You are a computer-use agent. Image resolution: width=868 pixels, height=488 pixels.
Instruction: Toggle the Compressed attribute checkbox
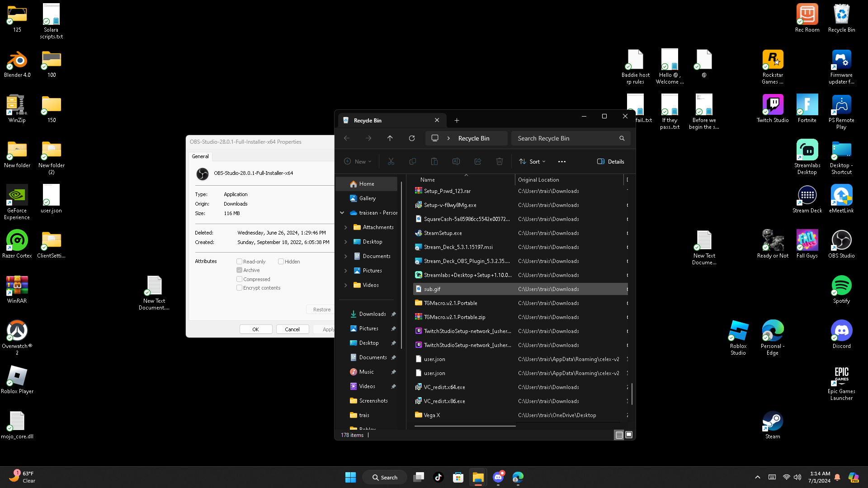point(239,279)
